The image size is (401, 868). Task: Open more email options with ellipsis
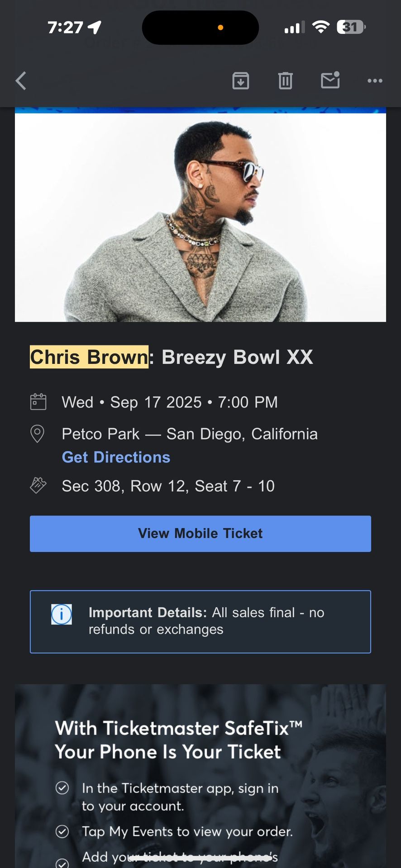[x=375, y=81]
